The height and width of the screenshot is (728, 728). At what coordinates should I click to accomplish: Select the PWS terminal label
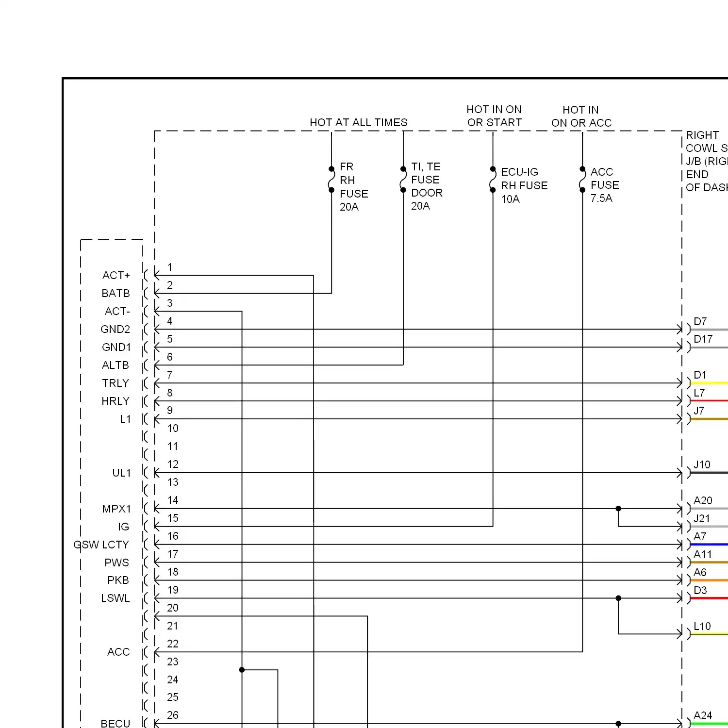(x=116, y=563)
